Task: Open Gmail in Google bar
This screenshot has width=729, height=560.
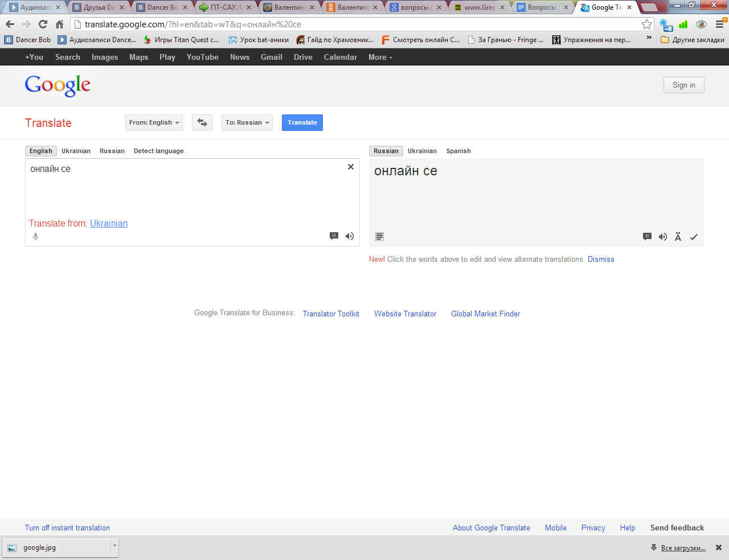Action: [271, 57]
